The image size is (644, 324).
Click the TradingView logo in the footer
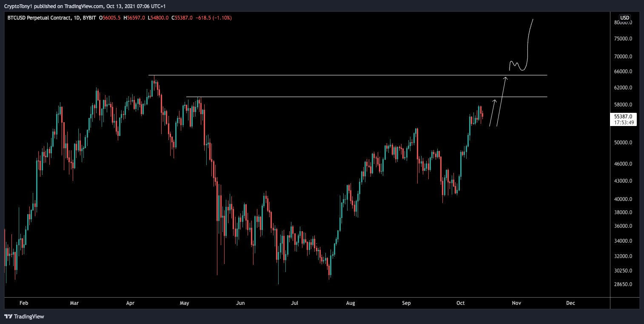coord(24,316)
